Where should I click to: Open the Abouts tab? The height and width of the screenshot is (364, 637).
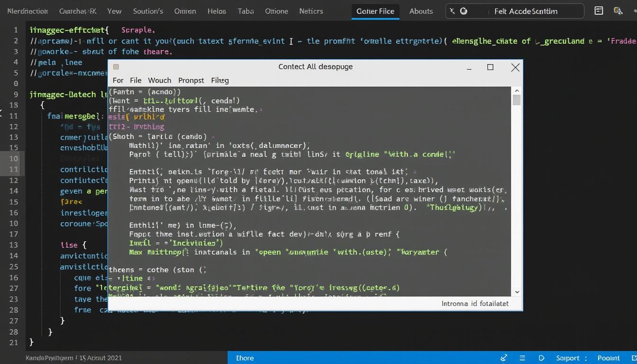point(421,11)
